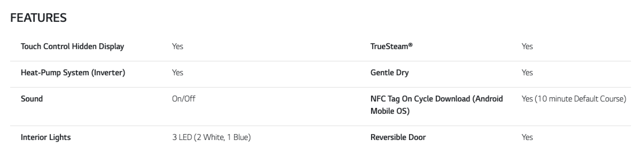Click the On/Off value for Sound

click(x=183, y=99)
